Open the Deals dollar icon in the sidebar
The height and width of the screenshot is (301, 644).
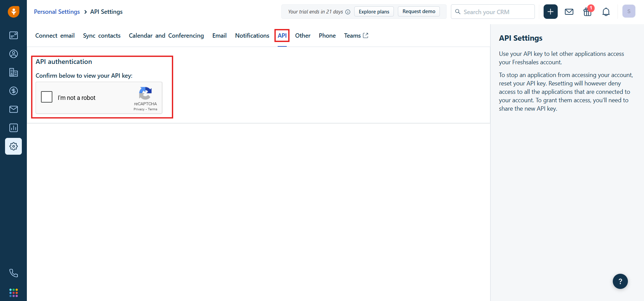[x=13, y=91]
